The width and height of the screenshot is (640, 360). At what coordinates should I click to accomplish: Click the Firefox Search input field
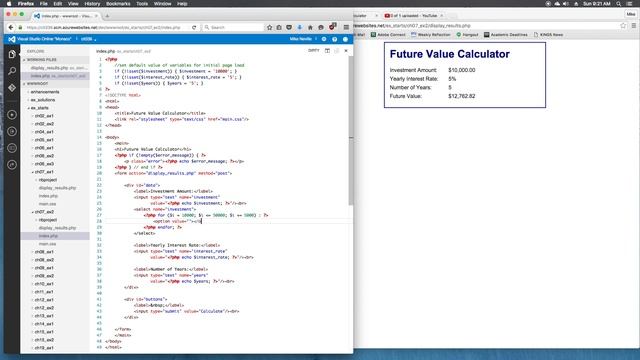[233, 27]
